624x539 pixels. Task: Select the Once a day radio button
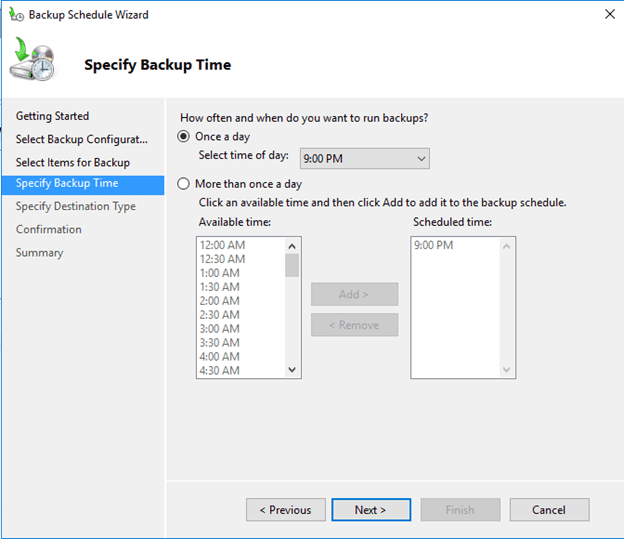point(183,137)
